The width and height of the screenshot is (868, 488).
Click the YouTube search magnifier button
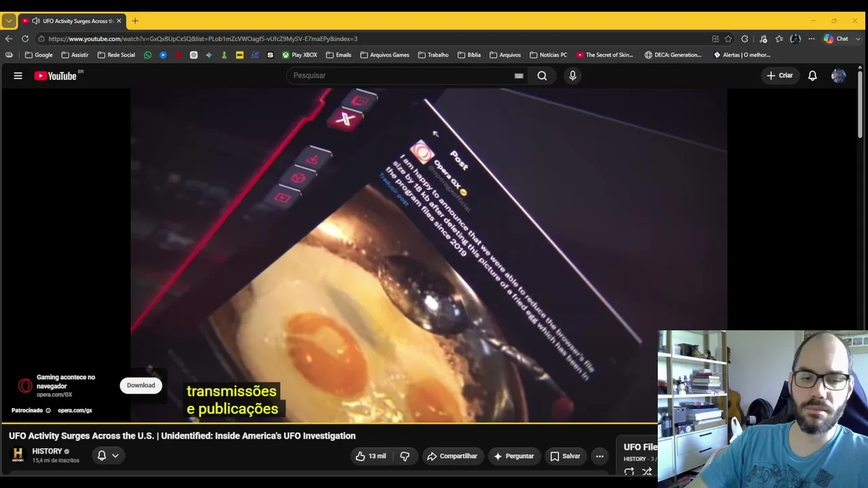542,76
